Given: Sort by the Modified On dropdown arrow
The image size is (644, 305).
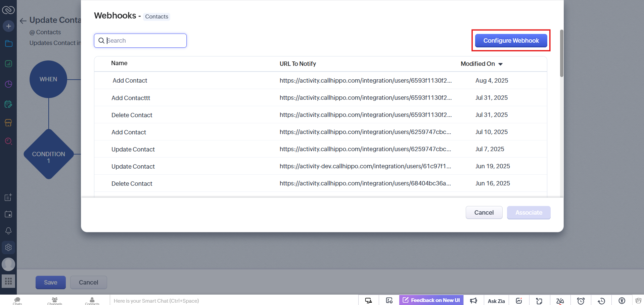Looking at the screenshot, I should (500, 64).
